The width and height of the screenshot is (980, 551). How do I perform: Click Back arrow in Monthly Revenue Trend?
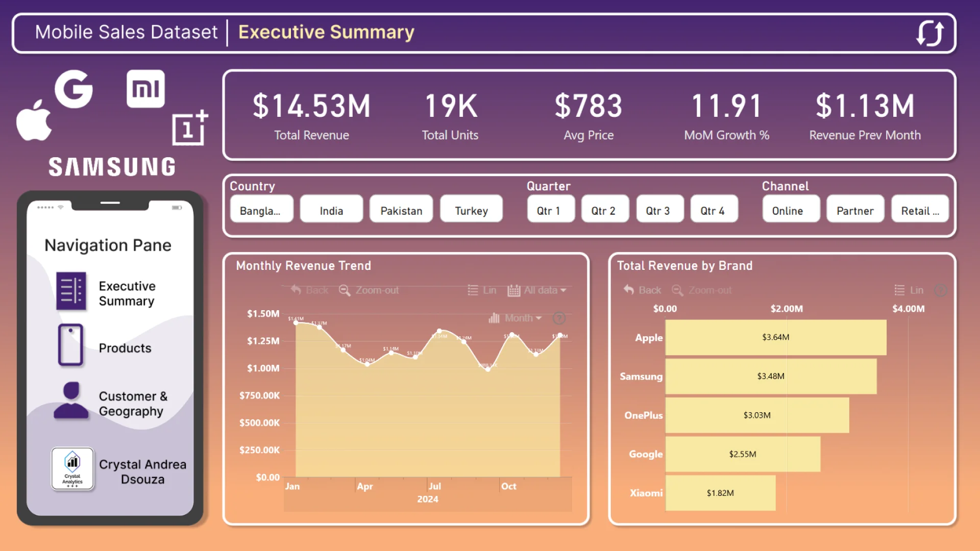(296, 290)
